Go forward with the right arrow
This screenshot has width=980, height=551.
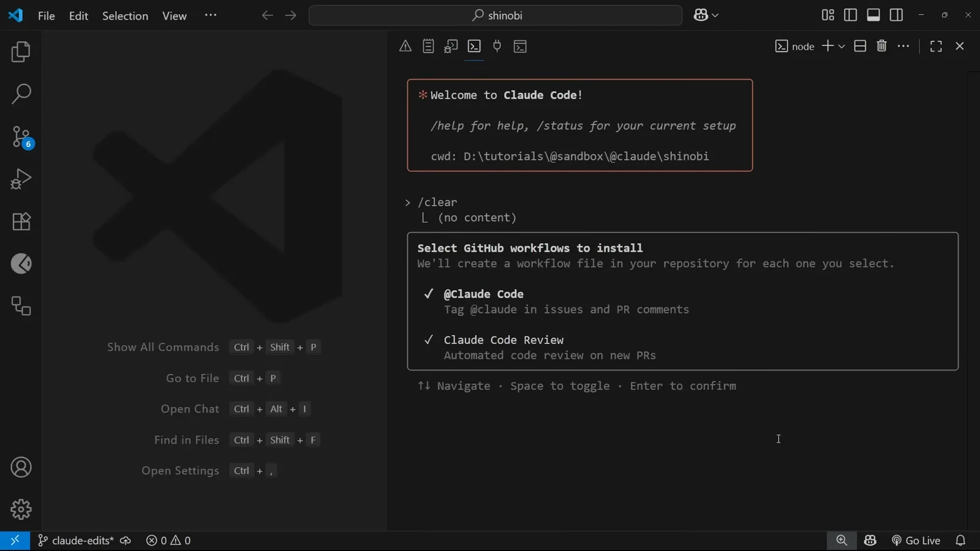coord(291,16)
